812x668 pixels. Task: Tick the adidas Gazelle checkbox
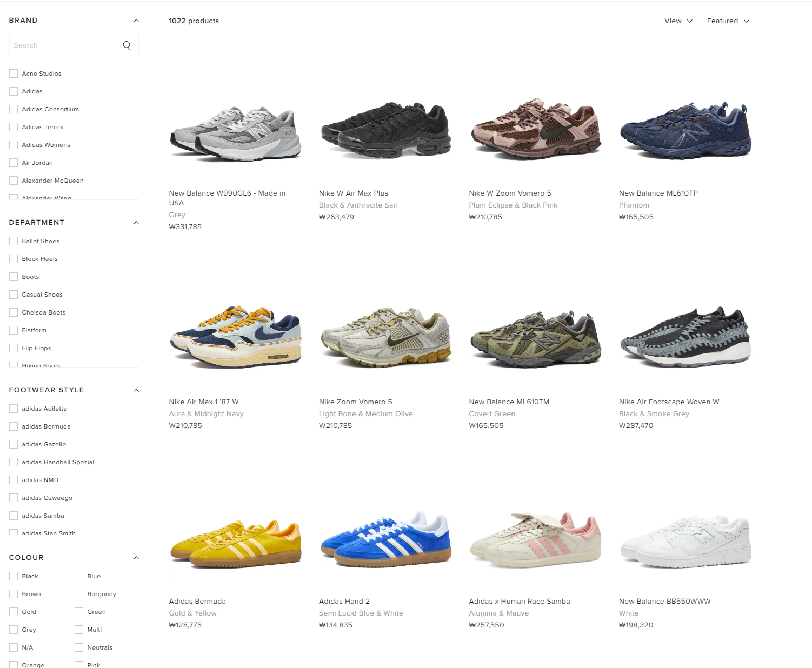tap(14, 444)
